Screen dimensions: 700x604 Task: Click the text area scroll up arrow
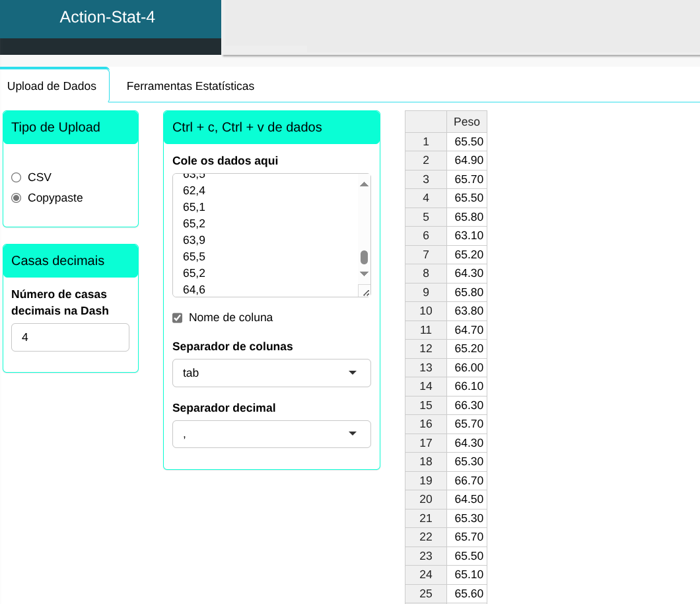[x=364, y=184]
